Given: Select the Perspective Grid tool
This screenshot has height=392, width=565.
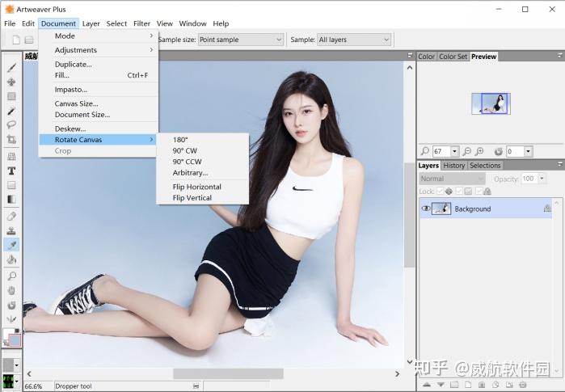Looking at the screenshot, I should click(11, 156).
